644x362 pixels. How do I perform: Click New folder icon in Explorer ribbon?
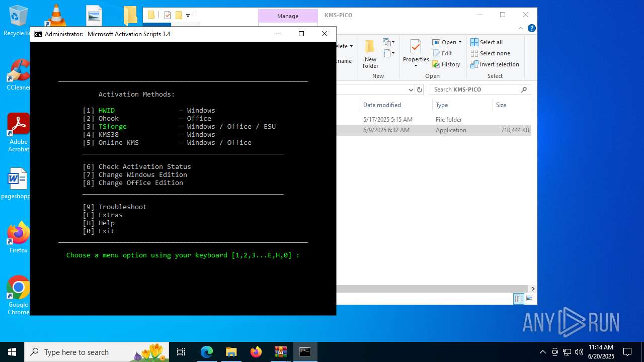370,54
